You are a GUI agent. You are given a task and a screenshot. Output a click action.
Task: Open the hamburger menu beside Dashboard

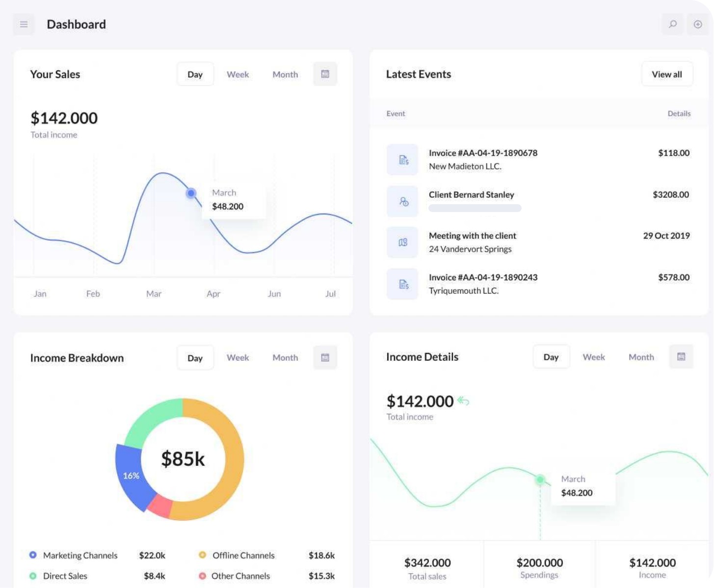[x=24, y=24]
